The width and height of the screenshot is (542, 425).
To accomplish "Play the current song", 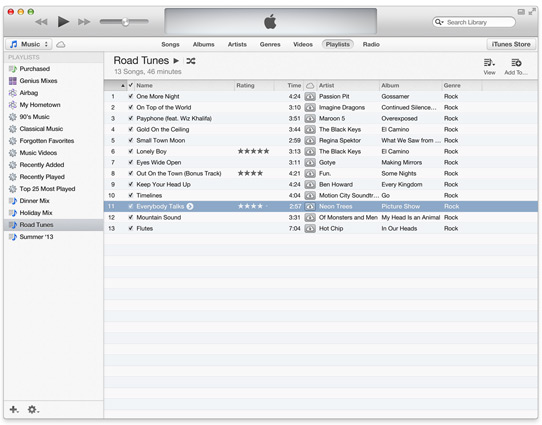I will point(63,22).
